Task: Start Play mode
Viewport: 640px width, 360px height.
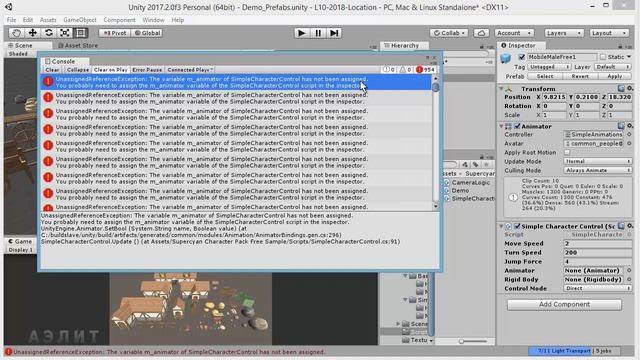Action: pyautogui.click(x=302, y=33)
